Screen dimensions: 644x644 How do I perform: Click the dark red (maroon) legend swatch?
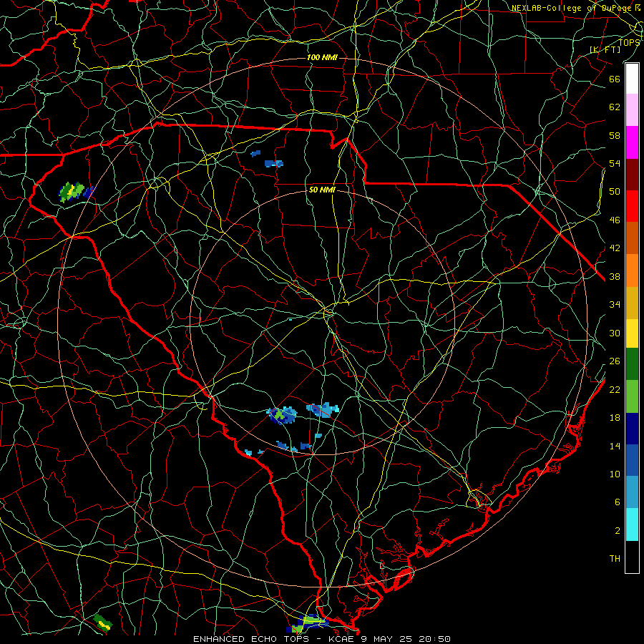[632, 174]
